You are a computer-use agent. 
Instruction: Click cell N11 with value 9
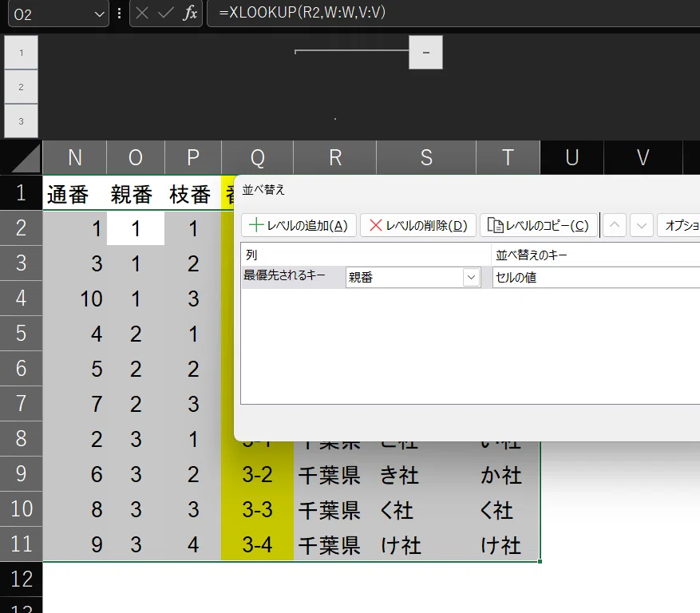(x=74, y=544)
